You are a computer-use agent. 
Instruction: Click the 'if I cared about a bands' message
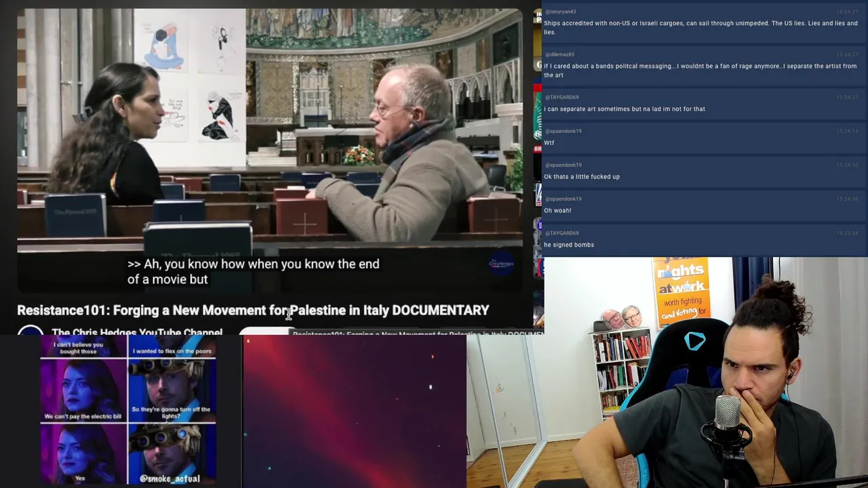[x=700, y=70]
